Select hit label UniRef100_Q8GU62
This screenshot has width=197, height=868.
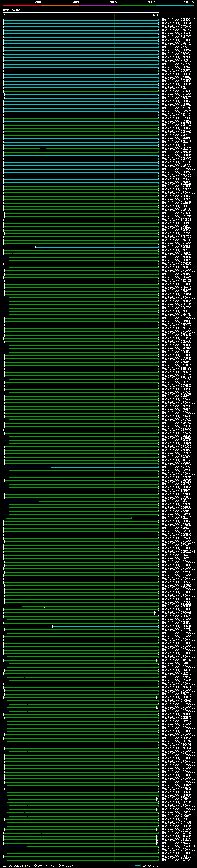[177, 196]
